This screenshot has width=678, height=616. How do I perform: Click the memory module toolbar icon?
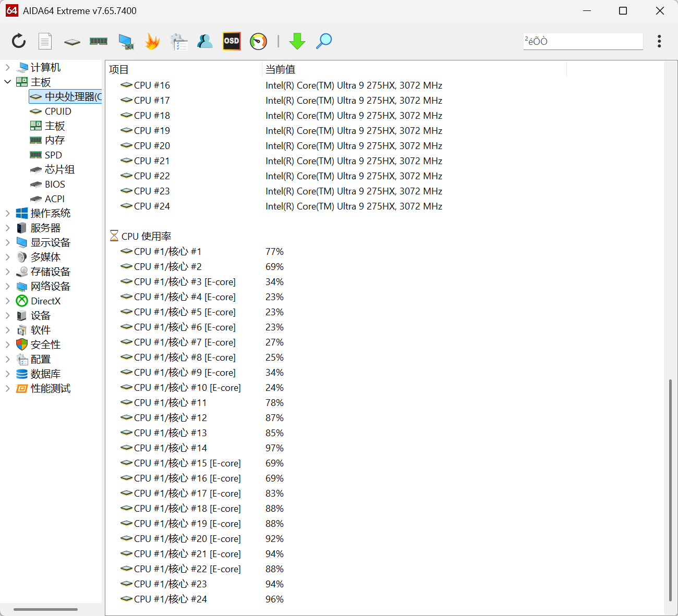click(x=99, y=41)
